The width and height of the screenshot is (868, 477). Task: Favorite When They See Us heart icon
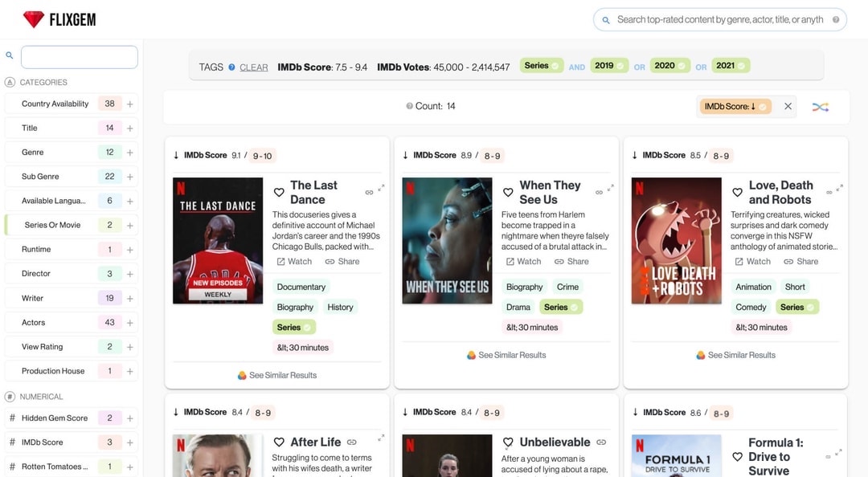pyautogui.click(x=508, y=192)
